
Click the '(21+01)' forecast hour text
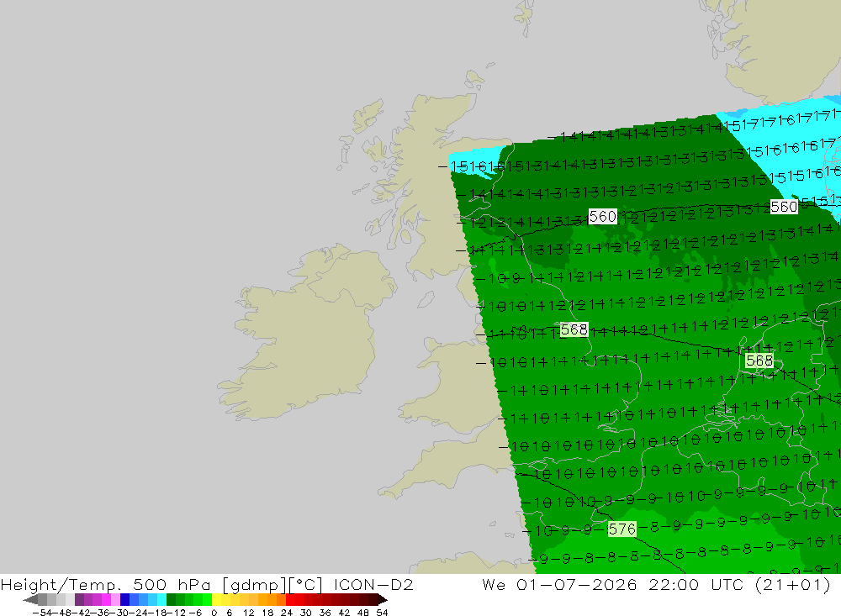click(x=793, y=585)
